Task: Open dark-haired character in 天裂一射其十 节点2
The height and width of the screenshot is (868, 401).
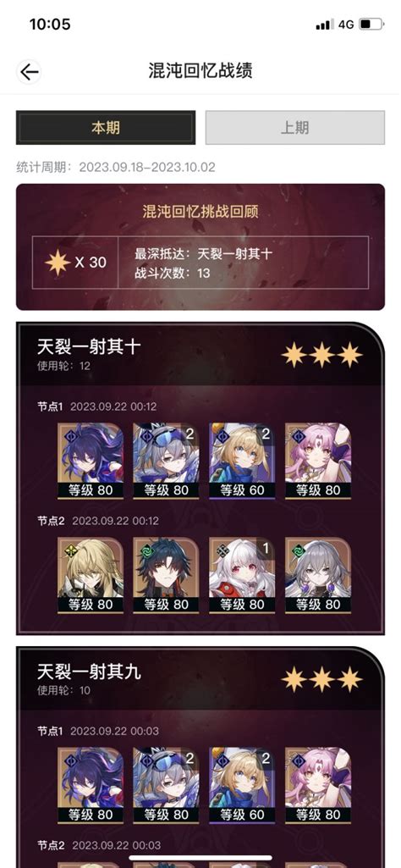Action: (167, 576)
